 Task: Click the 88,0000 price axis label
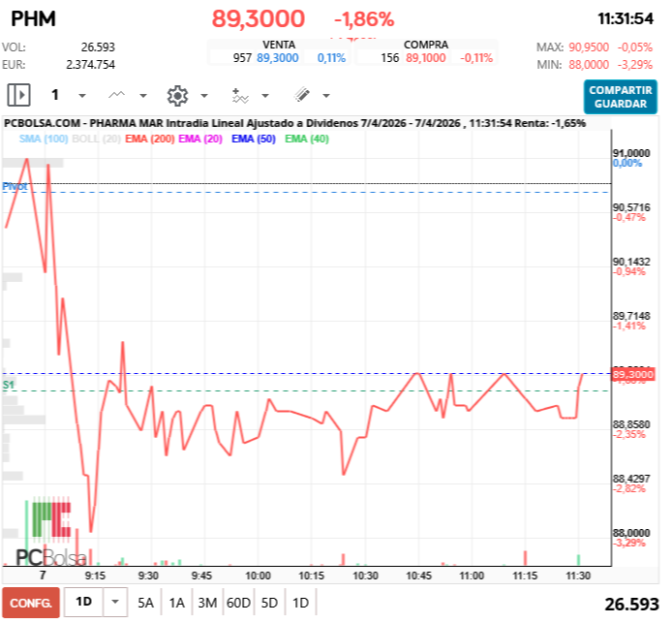click(x=631, y=533)
